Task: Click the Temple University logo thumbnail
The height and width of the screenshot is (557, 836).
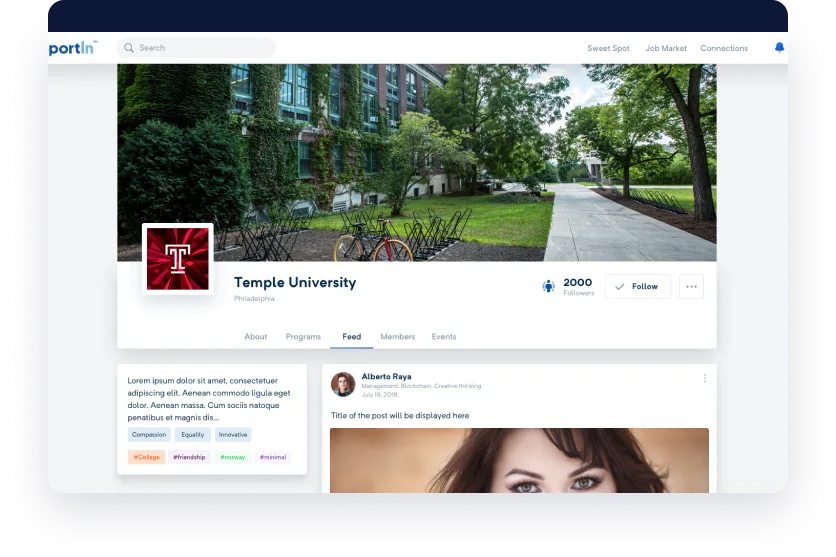Action: [x=178, y=259]
